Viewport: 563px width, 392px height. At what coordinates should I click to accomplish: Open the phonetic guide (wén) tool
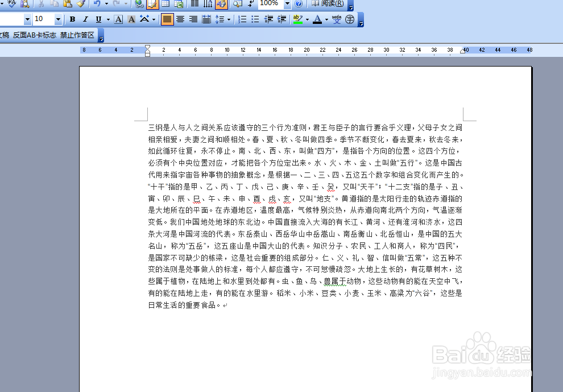tap(337, 19)
